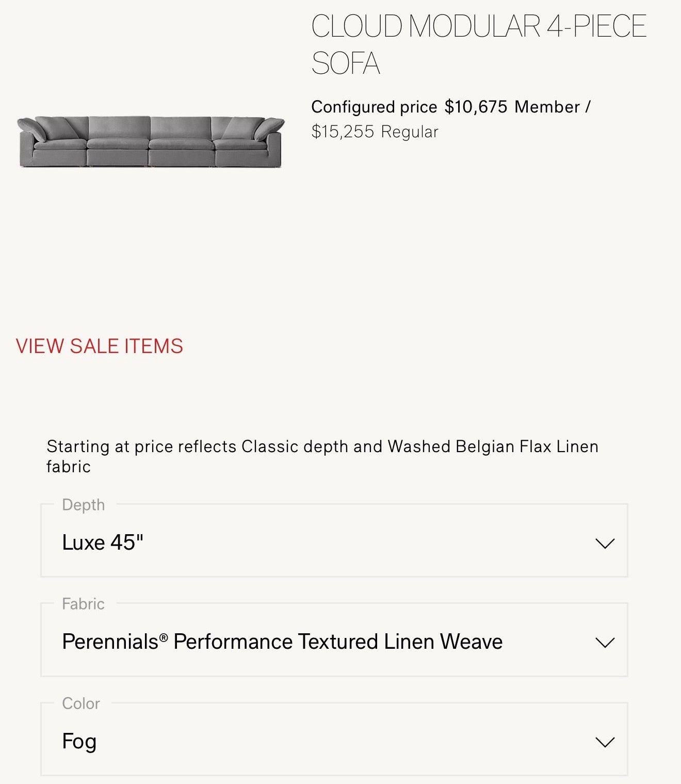This screenshot has height=784, width=681.
Task: Click the chevron arrow in Color field
Action: pos(605,742)
